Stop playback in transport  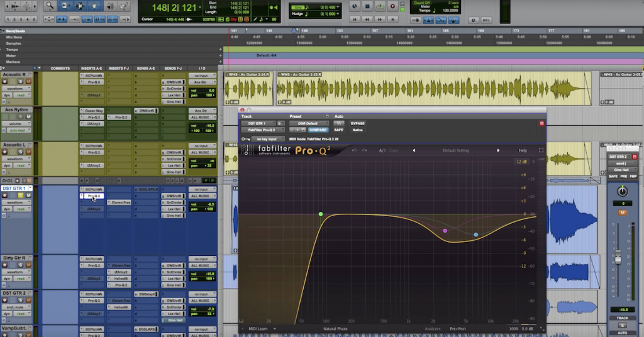pos(367,6)
